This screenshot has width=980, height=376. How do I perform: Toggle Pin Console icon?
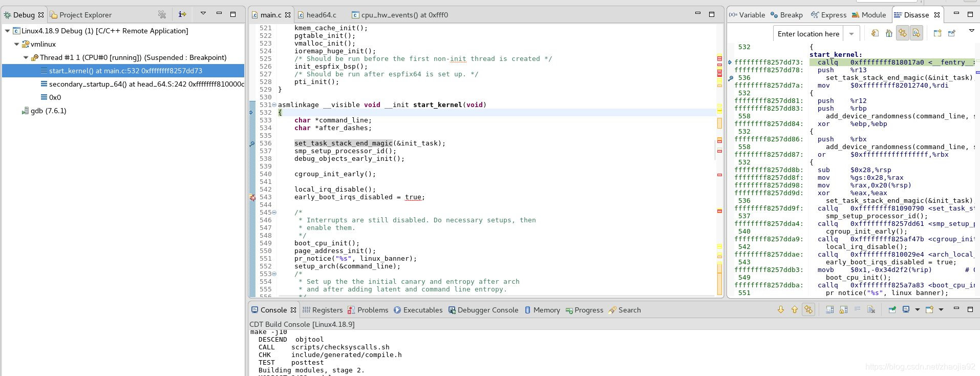coord(892,309)
